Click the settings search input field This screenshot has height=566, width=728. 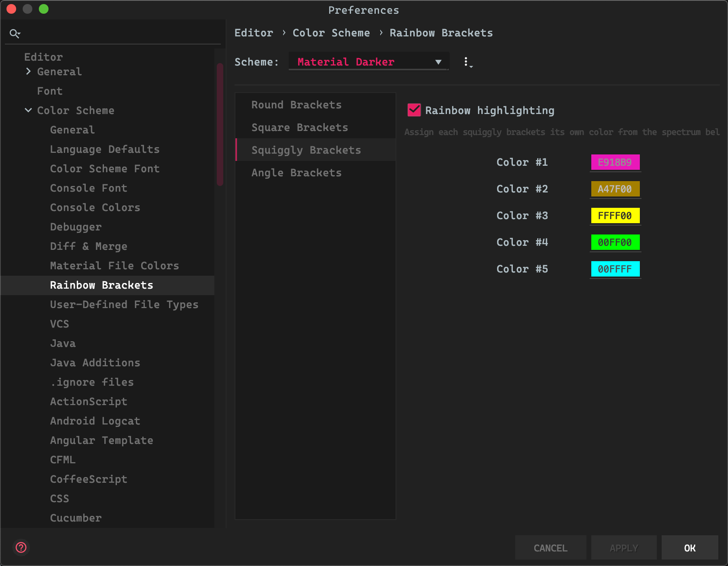[x=121, y=34]
